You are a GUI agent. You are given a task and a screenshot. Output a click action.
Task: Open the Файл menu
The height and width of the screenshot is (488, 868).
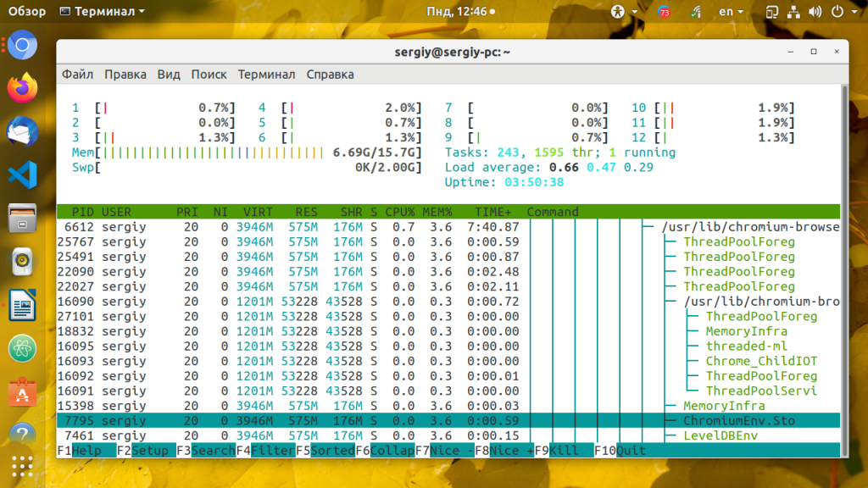click(77, 75)
